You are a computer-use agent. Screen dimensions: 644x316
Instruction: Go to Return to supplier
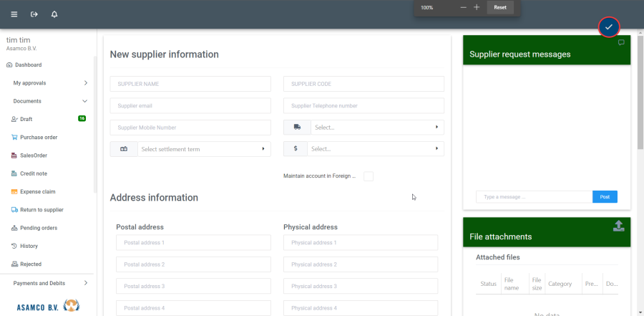(42, 210)
